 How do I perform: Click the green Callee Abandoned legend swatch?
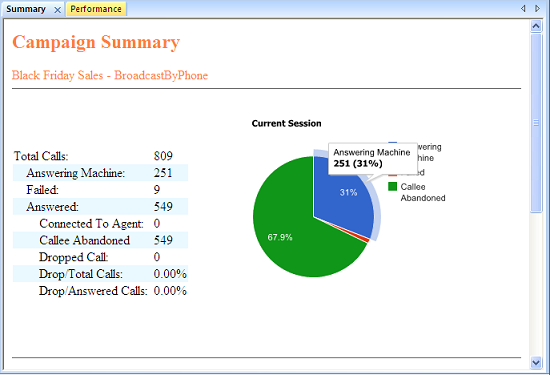click(x=393, y=187)
